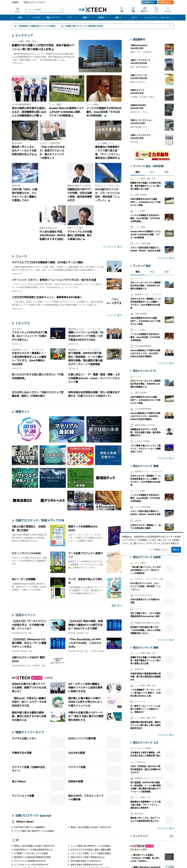Open the 新着 navigation item

(20, 18)
